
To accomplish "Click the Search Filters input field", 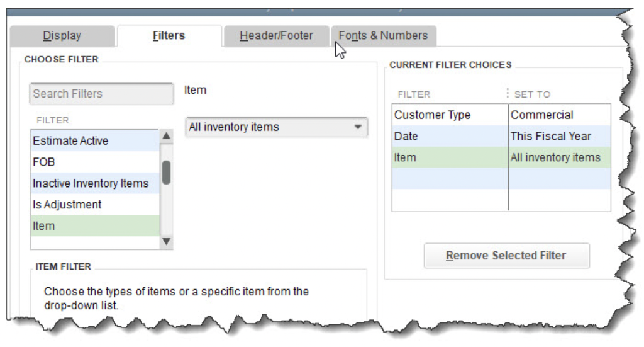I will (x=101, y=94).
